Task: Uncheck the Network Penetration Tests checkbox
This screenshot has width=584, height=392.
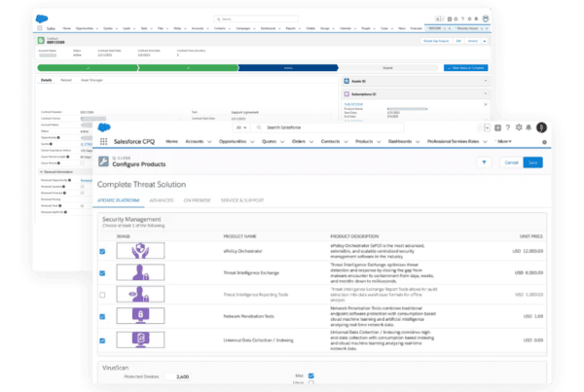Action: 102,317
